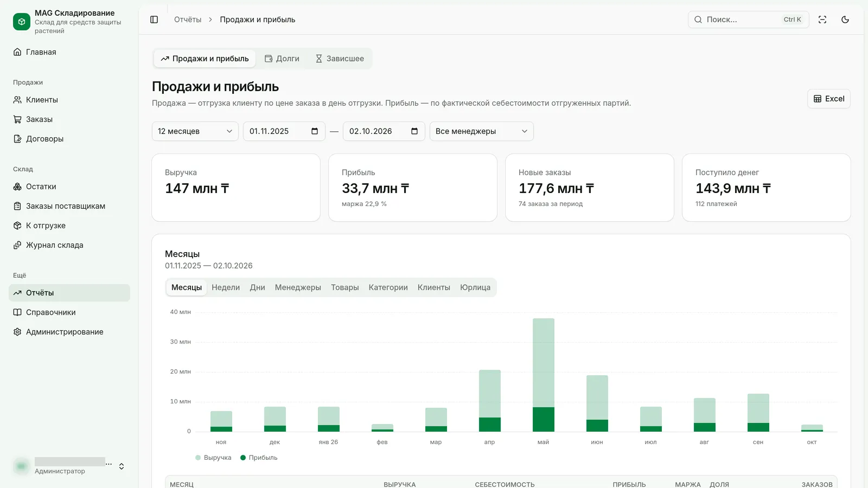Viewport: 868px width, 488px height.
Task: Open Заказы поставщикам in the sidebar
Action: (69, 206)
